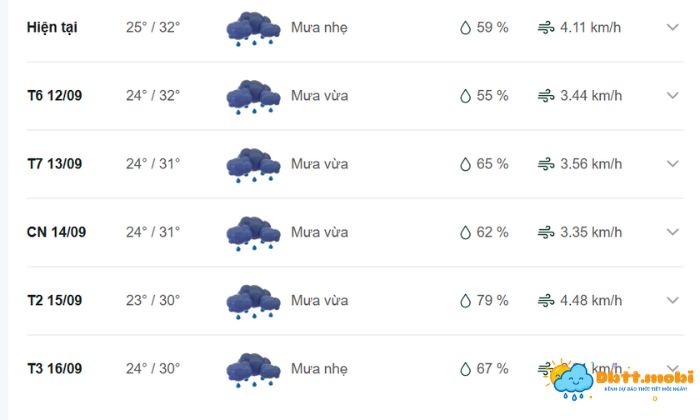Viewport: 700px width, 420px height.
Task: Click the rain cloud icon for T3 16/09
Action: [x=252, y=370]
